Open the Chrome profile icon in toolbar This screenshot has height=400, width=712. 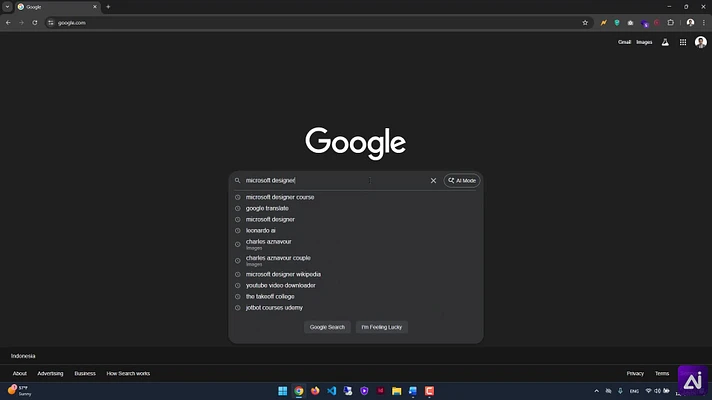pyautogui.click(x=690, y=23)
